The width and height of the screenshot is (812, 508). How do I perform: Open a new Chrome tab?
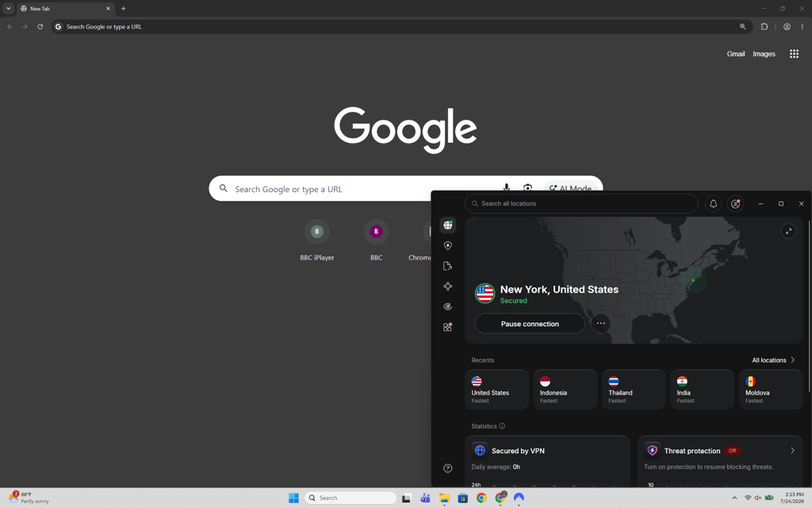click(x=123, y=8)
